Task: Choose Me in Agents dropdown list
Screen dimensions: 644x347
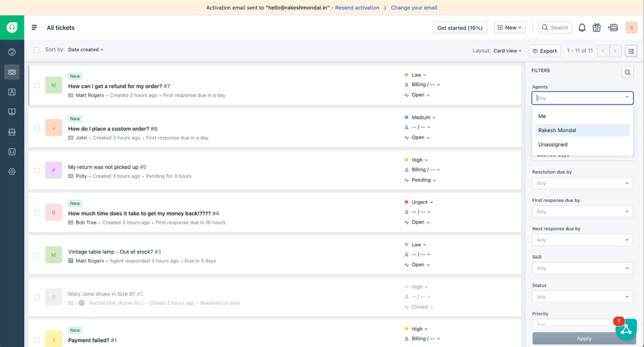Action: click(x=582, y=116)
